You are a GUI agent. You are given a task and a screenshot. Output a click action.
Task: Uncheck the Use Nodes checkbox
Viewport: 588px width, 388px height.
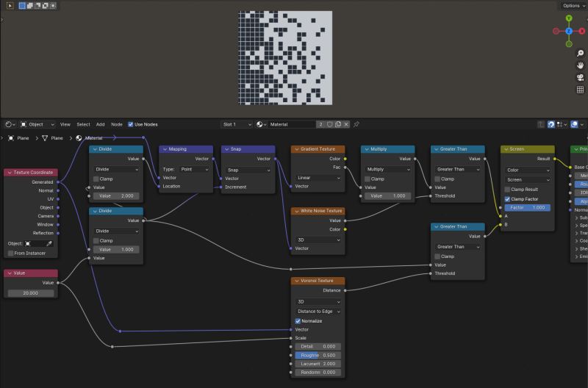pos(131,124)
